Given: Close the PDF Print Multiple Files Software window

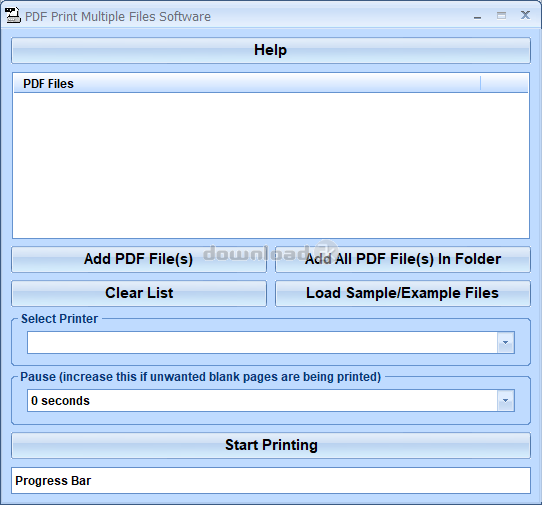Looking at the screenshot, I should click(x=525, y=15).
